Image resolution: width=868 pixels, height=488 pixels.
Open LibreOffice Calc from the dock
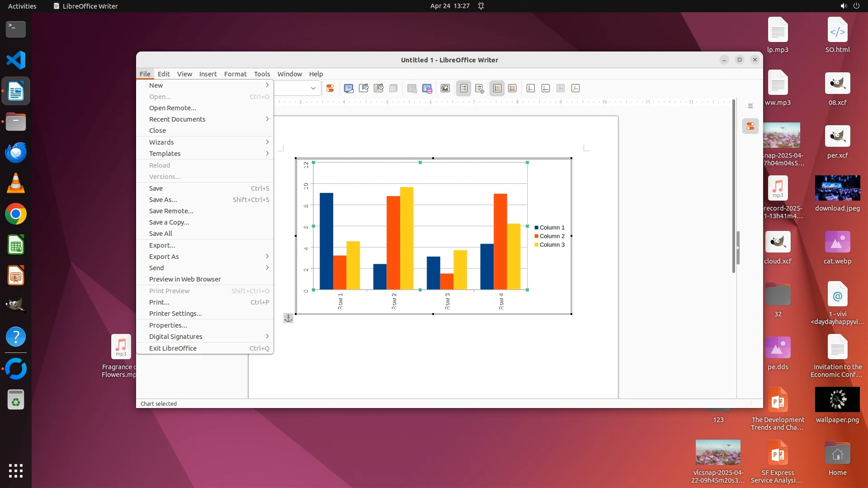coord(16,245)
